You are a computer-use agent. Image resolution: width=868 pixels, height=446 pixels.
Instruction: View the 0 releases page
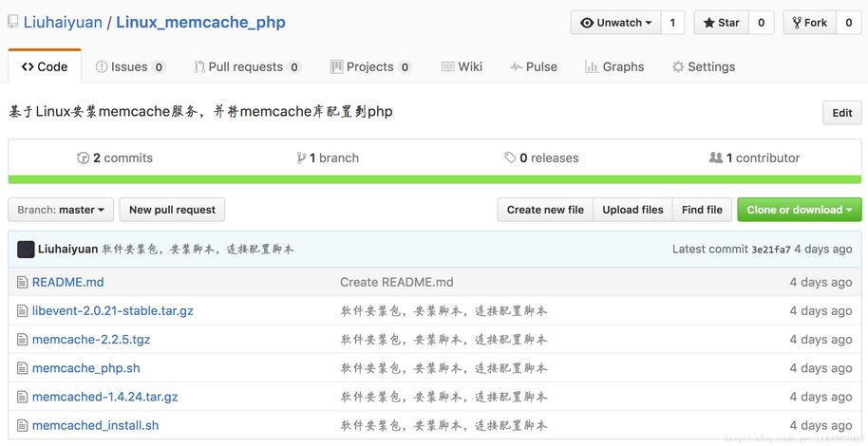541,158
